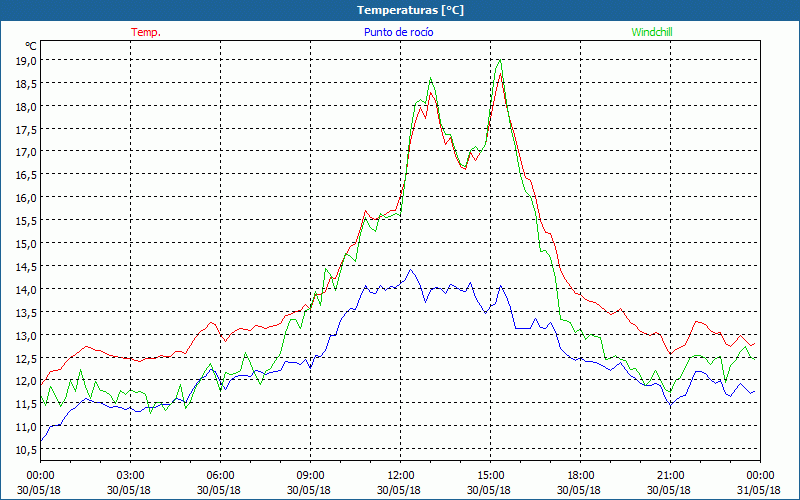Click the 21:00 time axis label
Screen dimensions: 800x500
click(x=670, y=475)
